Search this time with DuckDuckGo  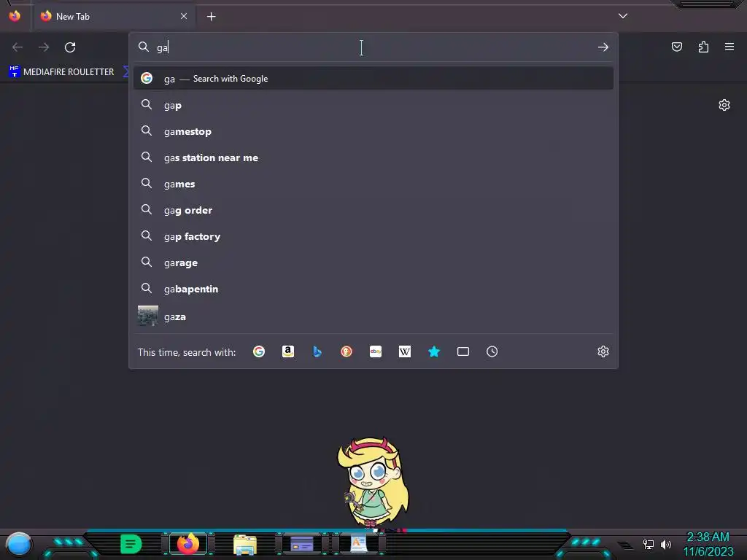pos(347,351)
